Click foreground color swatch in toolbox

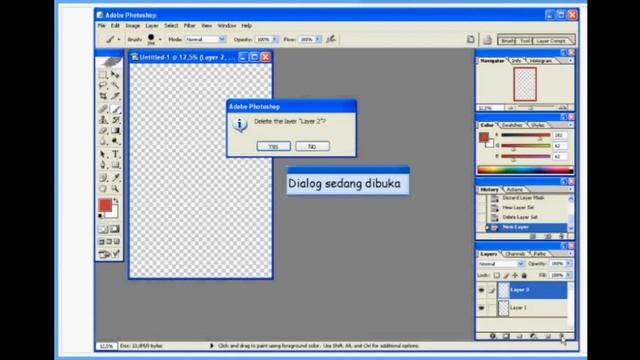click(105, 205)
